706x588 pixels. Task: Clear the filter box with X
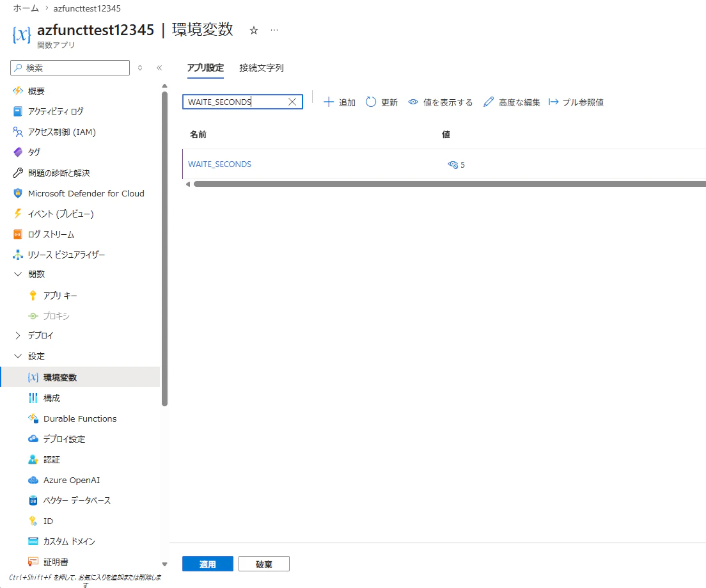[x=292, y=102]
